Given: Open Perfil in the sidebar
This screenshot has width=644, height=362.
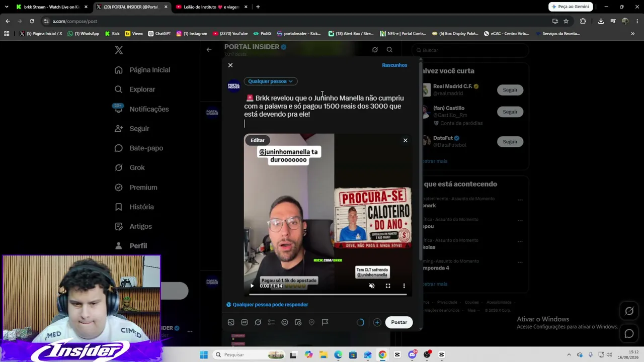Looking at the screenshot, I should pyautogui.click(x=131, y=246).
